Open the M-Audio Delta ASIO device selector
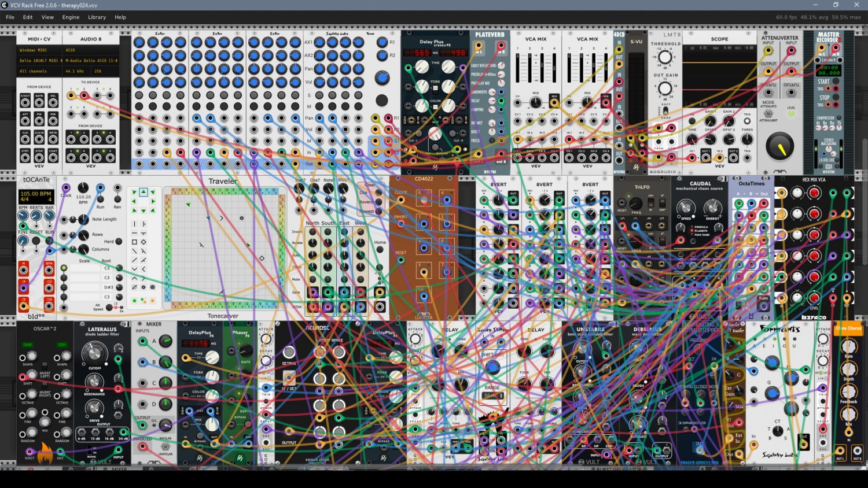The height and width of the screenshot is (488, 868). tap(91, 61)
